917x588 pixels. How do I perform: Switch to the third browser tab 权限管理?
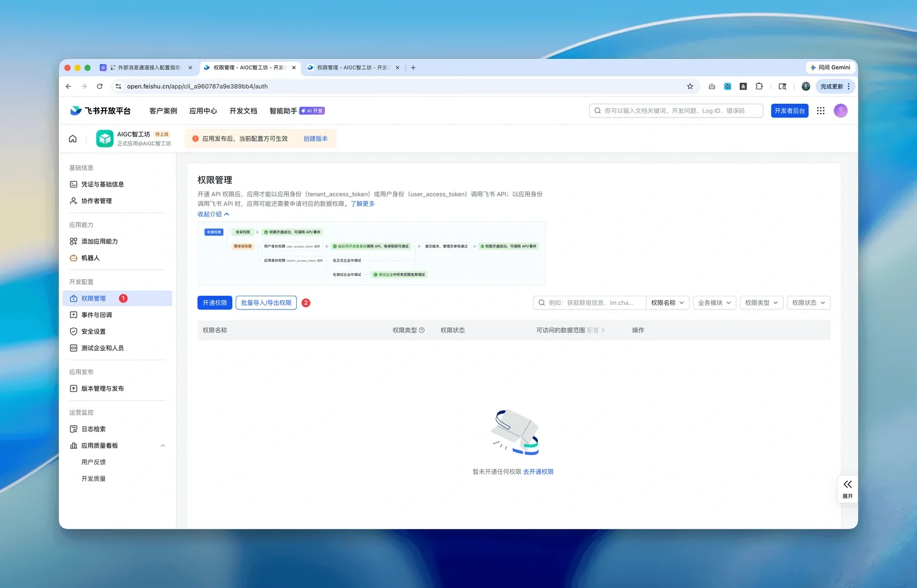click(353, 68)
